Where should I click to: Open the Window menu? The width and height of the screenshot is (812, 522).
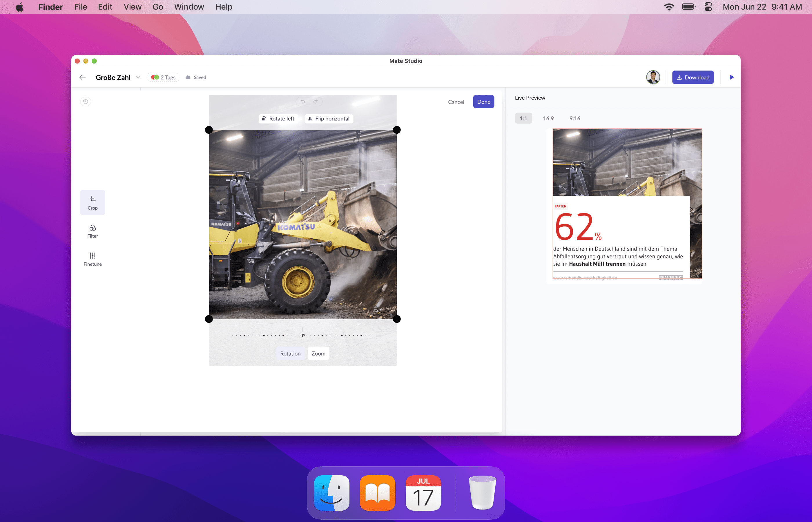click(189, 7)
